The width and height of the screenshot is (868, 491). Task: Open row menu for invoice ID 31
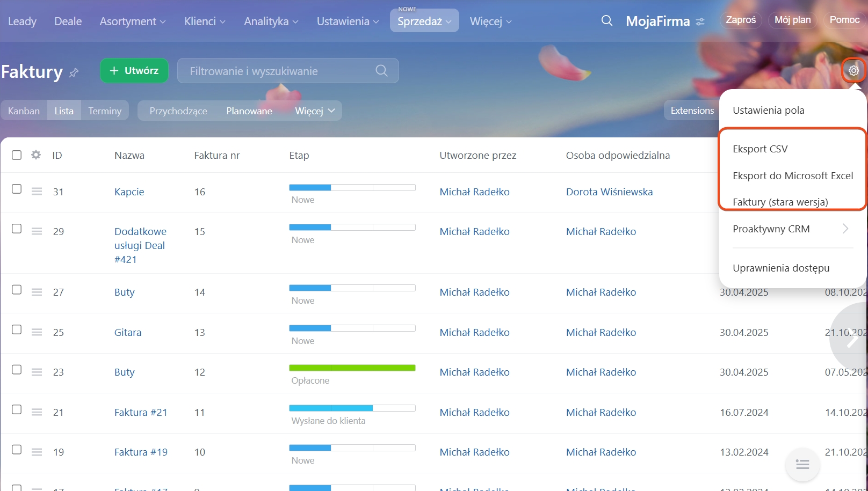(37, 192)
